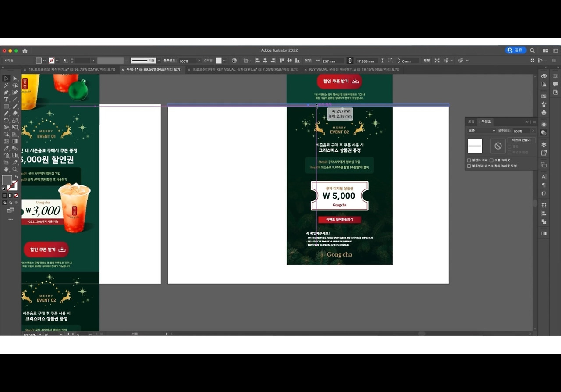Open the Symbols panel icon
561x392 pixels.
pyautogui.click(x=544, y=113)
